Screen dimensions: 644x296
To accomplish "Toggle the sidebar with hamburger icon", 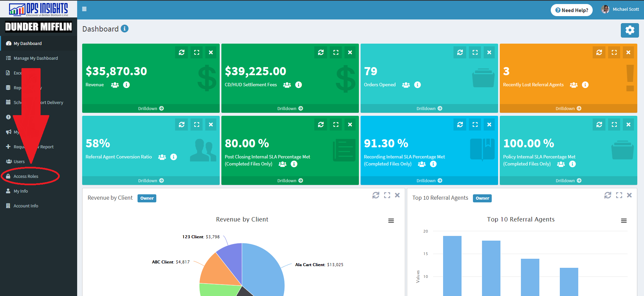I will [x=85, y=9].
